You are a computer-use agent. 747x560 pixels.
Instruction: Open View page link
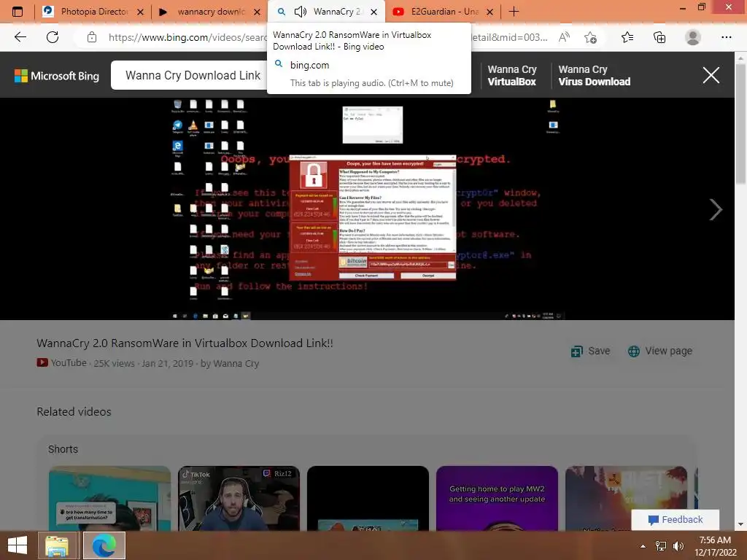659,351
